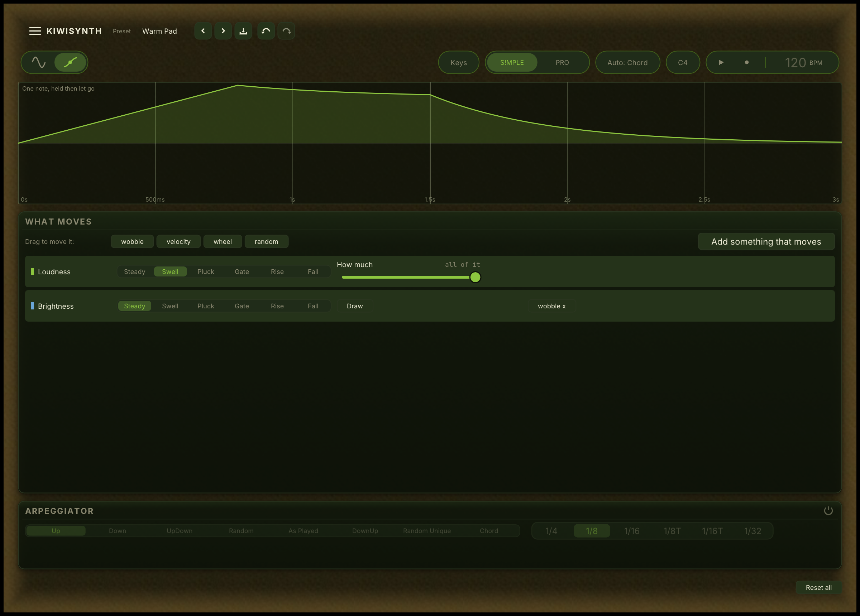Click the Warm Pad preset name
The width and height of the screenshot is (860, 616).
point(160,31)
